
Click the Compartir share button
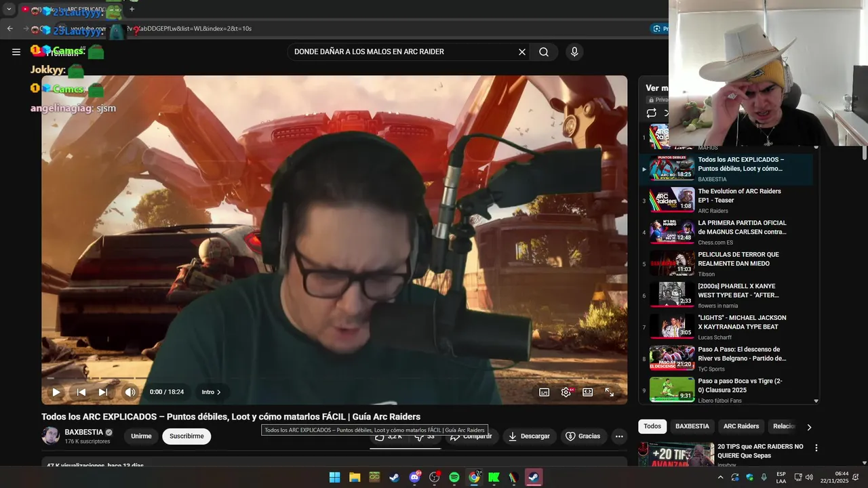471,436
